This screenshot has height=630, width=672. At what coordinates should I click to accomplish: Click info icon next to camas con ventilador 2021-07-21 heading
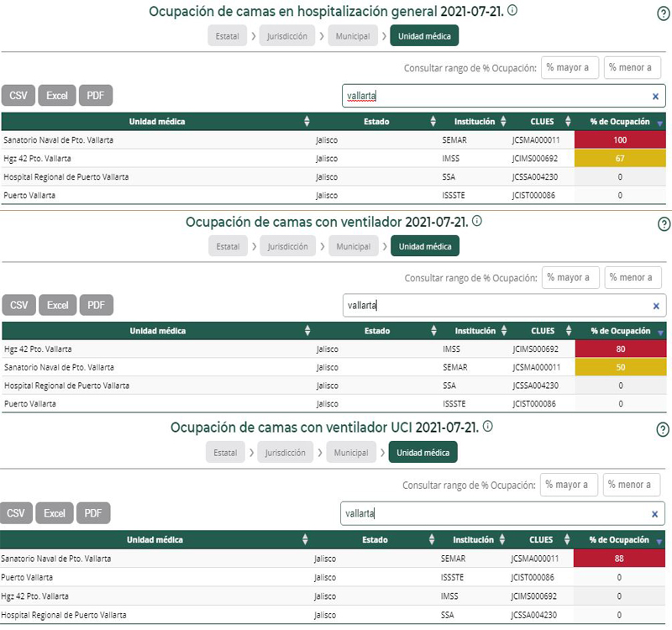pyautogui.click(x=477, y=221)
